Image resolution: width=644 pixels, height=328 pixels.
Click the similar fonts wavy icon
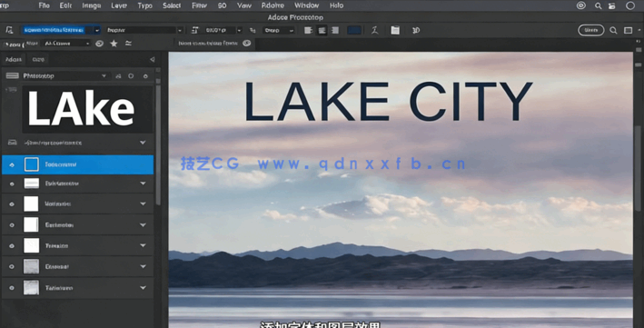click(129, 44)
